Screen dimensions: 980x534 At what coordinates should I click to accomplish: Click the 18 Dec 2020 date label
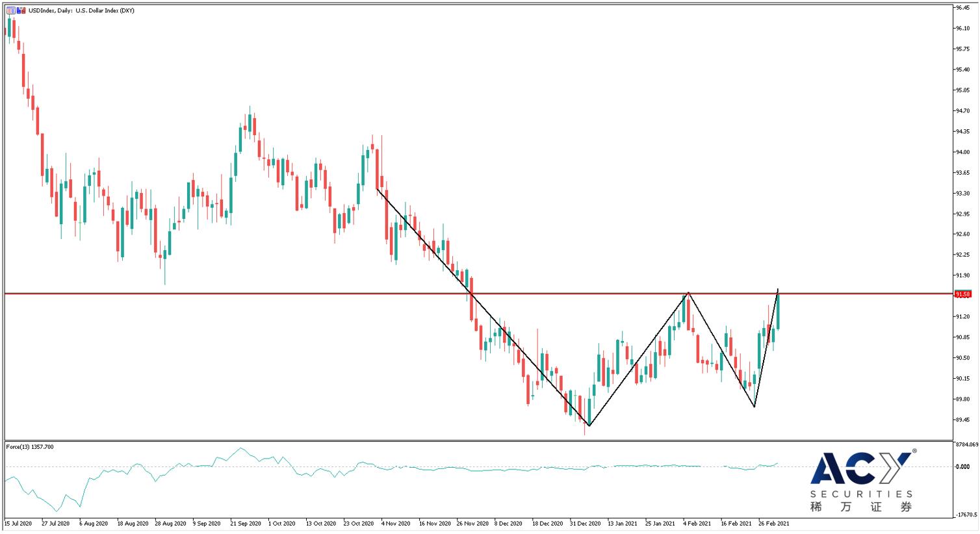pos(548,523)
